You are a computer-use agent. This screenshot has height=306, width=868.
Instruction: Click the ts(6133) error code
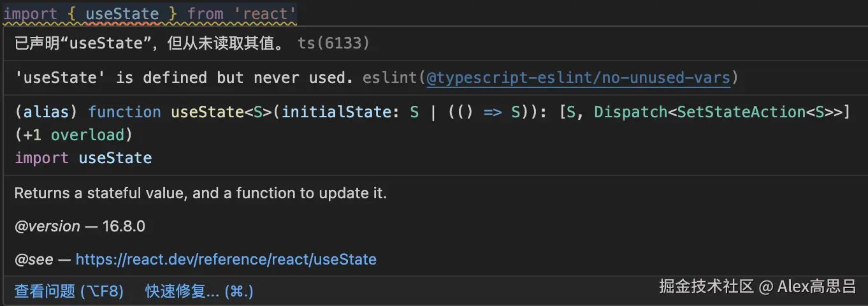pyautogui.click(x=334, y=43)
